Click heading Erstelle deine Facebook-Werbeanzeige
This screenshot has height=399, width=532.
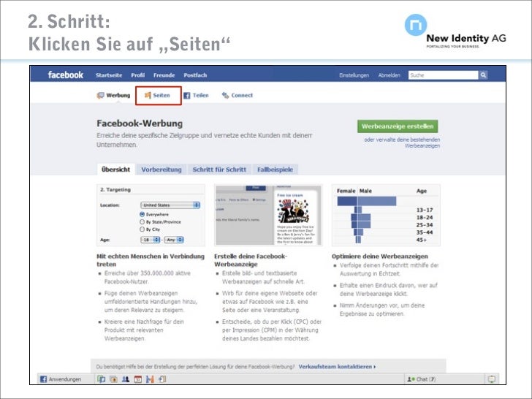pyautogui.click(x=251, y=260)
